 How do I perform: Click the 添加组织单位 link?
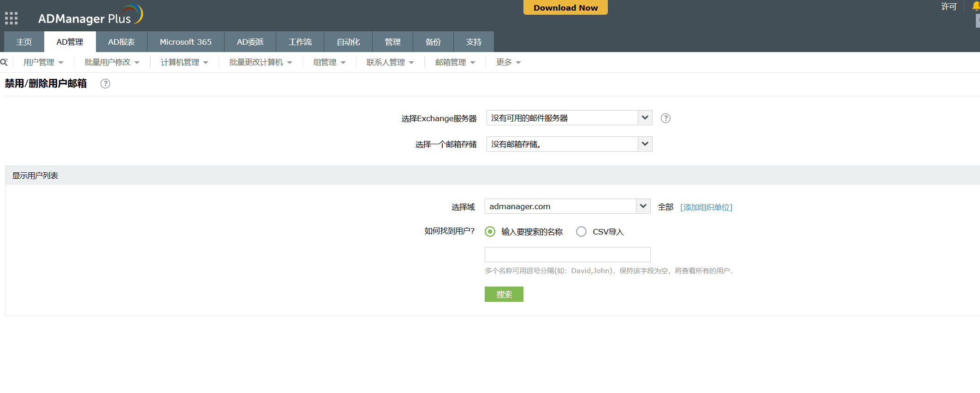(706, 207)
